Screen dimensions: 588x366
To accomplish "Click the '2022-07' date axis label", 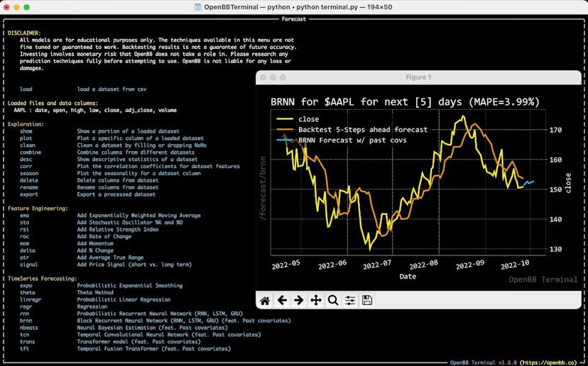I will pyautogui.click(x=377, y=265).
